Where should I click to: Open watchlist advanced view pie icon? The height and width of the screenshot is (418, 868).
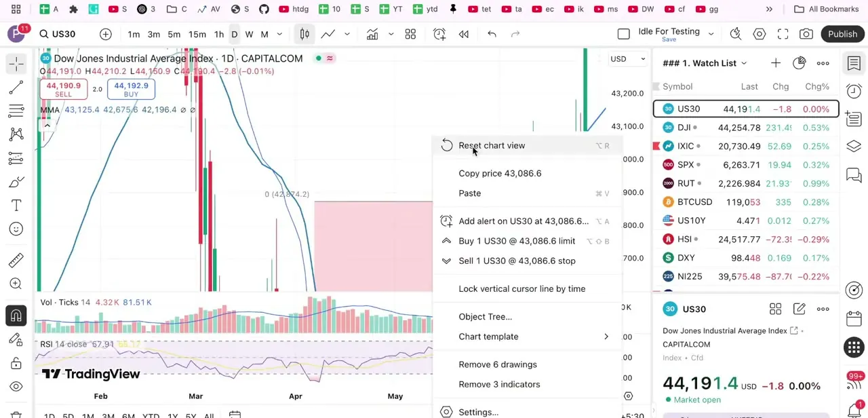pyautogui.click(x=799, y=63)
